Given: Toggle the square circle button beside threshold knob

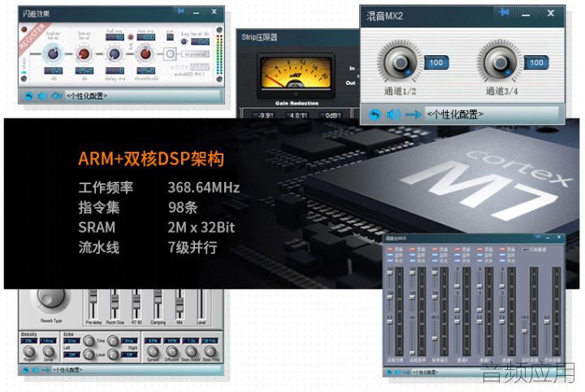Looking at the screenshot, I should [x=170, y=54].
